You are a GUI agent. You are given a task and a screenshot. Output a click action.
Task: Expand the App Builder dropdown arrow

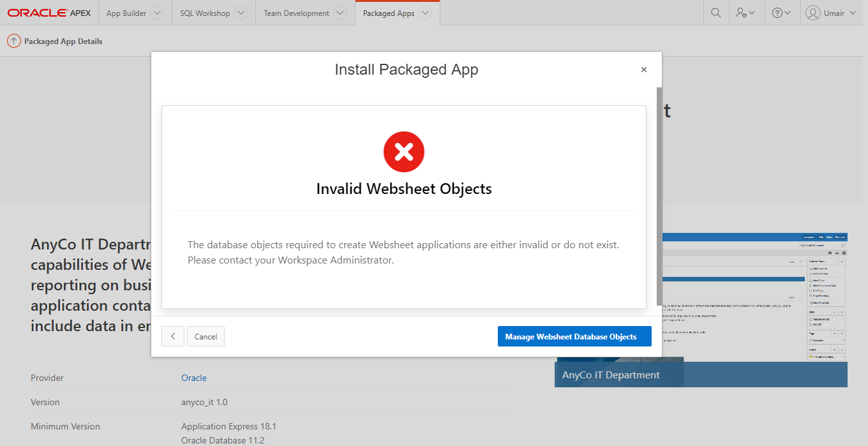(157, 13)
